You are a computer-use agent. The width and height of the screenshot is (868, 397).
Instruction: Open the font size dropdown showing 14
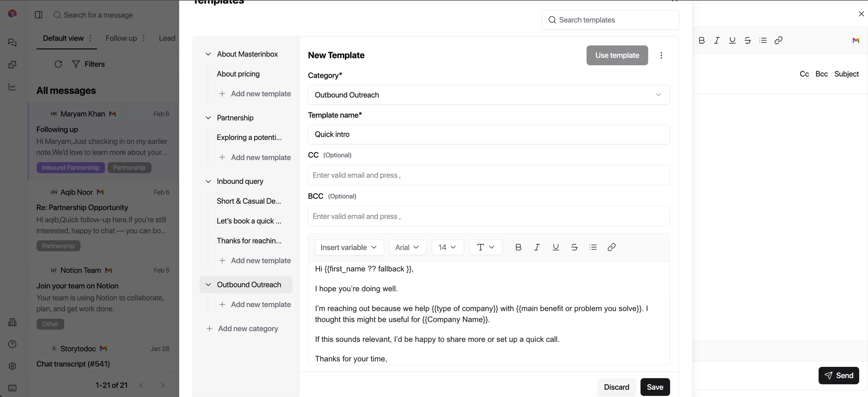(x=447, y=247)
